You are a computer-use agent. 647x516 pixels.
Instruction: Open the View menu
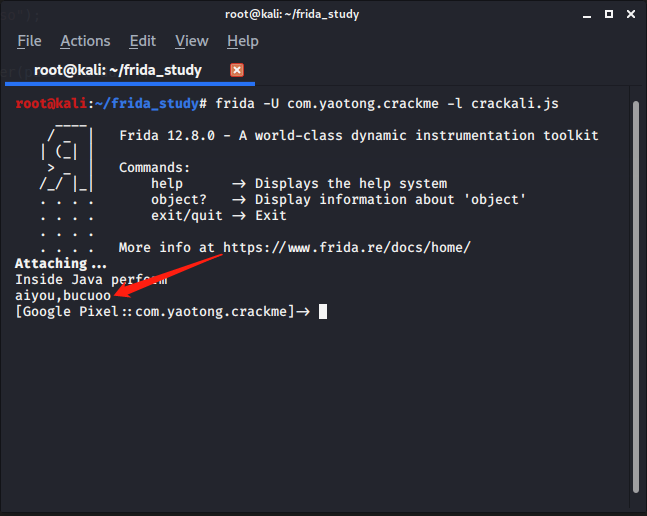coord(191,41)
